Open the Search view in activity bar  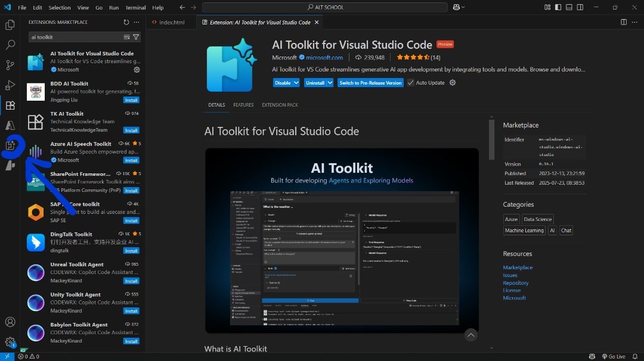(10, 45)
